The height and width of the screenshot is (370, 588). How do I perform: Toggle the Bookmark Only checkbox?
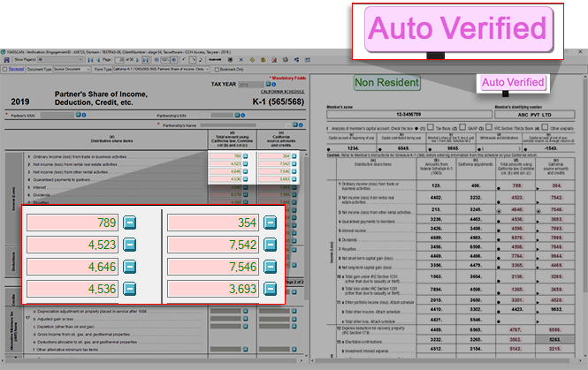click(x=217, y=69)
